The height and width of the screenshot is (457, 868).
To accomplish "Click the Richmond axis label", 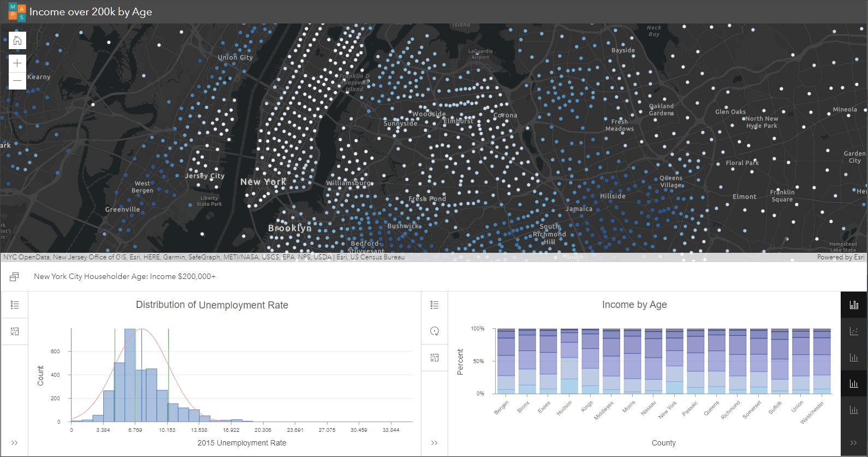I will tap(730, 410).
